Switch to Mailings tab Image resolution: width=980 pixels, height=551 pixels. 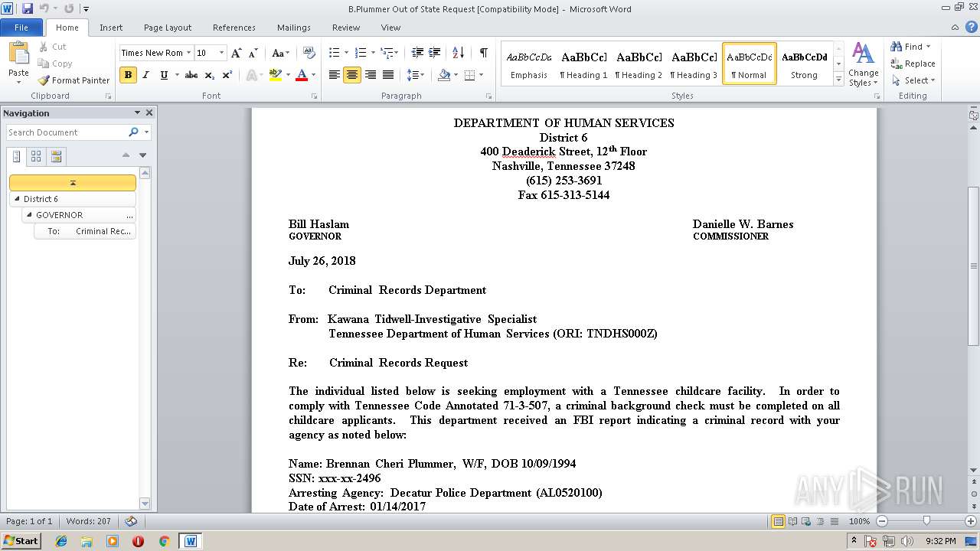294,28
